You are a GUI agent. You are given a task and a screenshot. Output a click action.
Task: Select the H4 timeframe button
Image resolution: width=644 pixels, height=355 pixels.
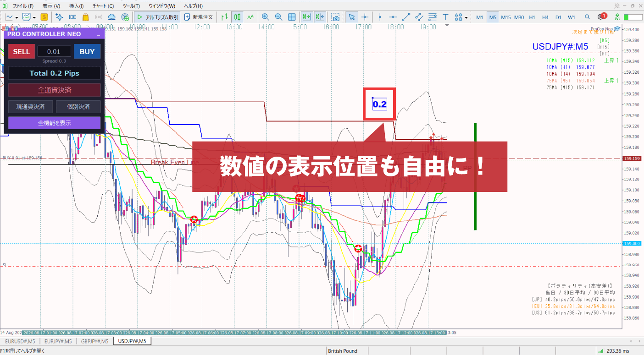[545, 17]
